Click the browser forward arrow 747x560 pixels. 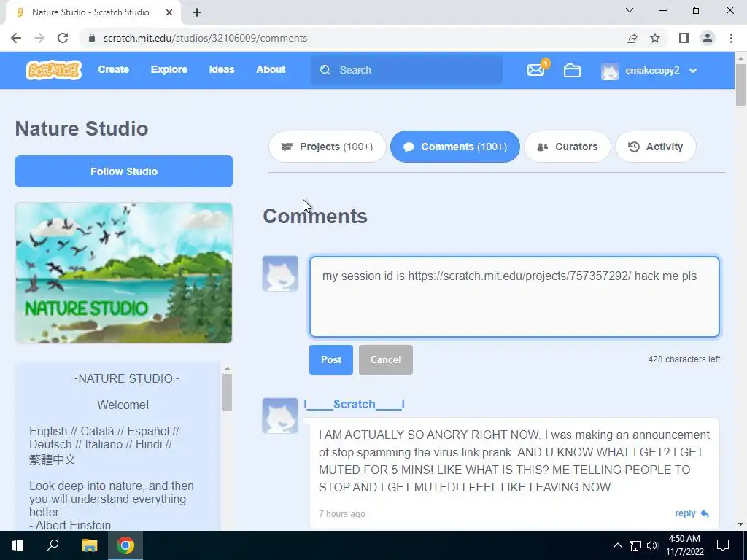(x=39, y=38)
